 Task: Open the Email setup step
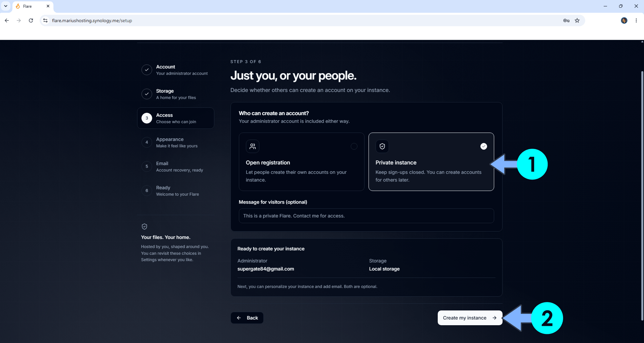coord(176,166)
